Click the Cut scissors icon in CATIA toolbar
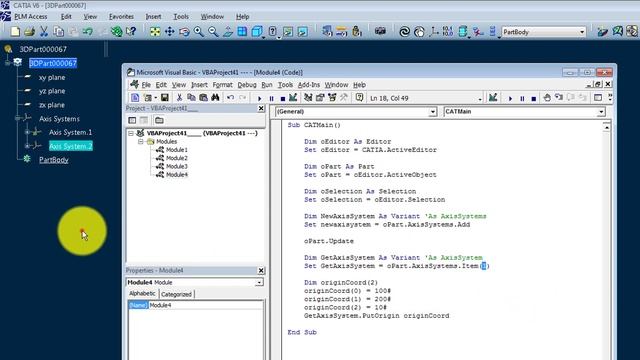Image resolution: width=640 pixels, height=360 pixels. coord(44,31)
